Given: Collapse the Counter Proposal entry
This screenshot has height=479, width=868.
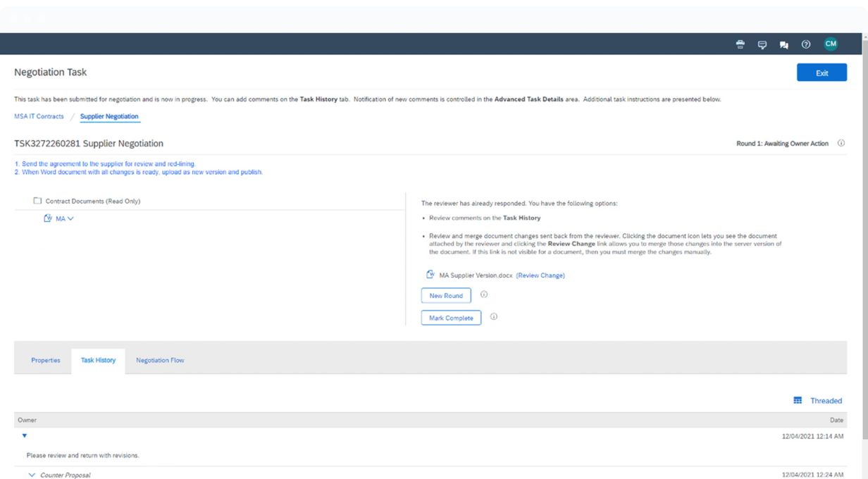Looking at the screenshot, I should click(x=32, y=475).
